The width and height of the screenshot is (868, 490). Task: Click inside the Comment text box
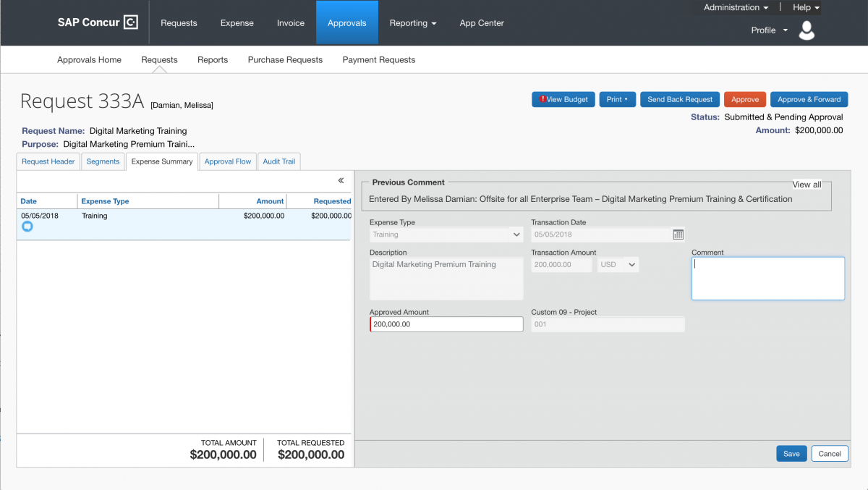(767, 278)
